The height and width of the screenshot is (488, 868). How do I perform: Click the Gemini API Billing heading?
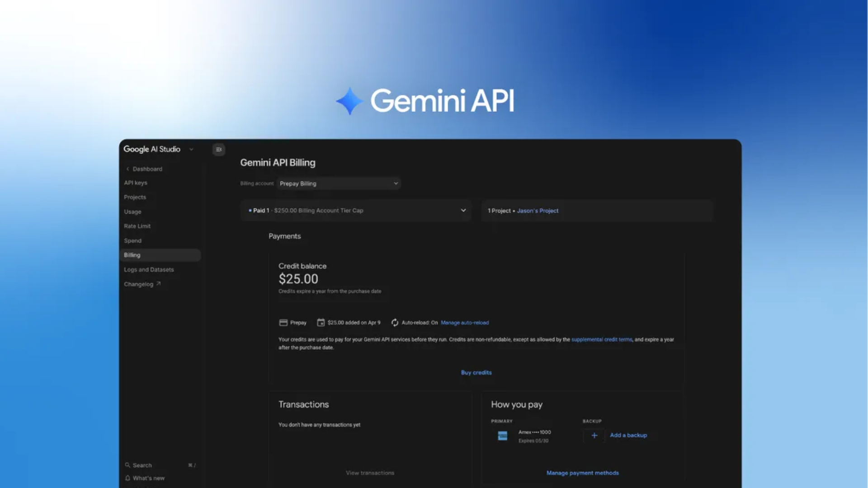(x=278, y=163)
